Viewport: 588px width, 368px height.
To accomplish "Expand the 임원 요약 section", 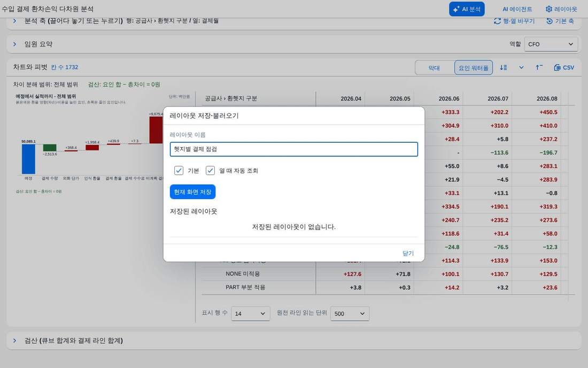I will pos(14,44).
